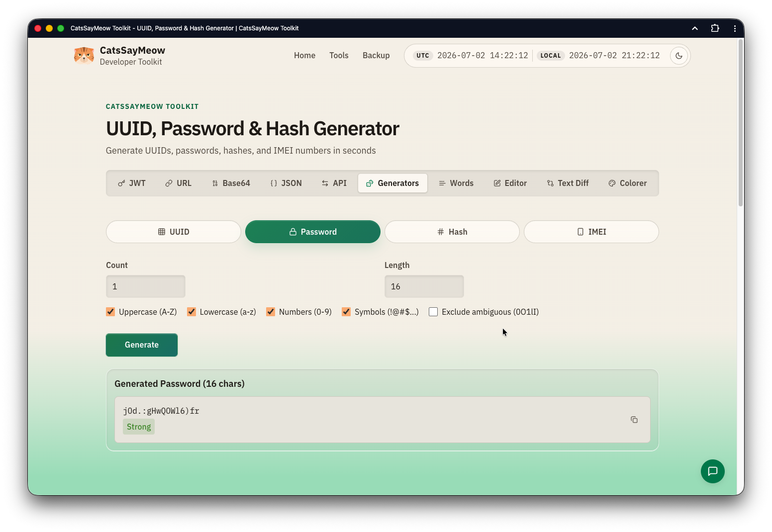
Task: Open the browser three-dot menu
Action: (x=735, y=28)
